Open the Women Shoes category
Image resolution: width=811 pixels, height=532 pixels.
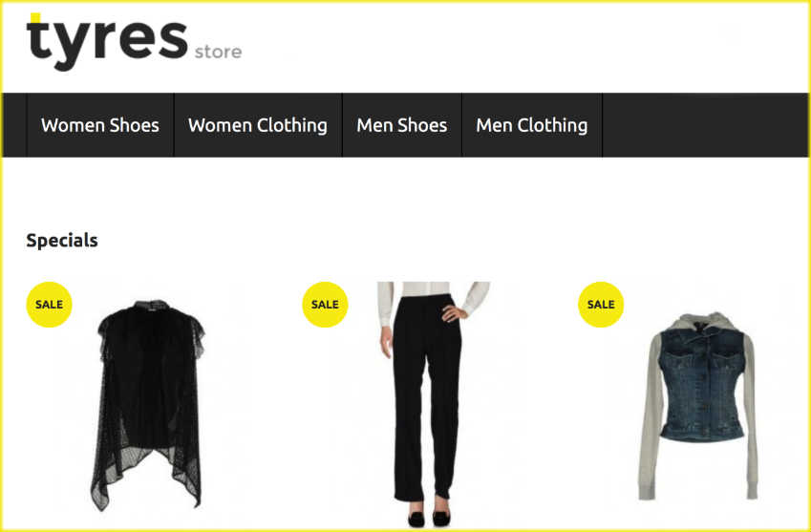tap(100, 125)
